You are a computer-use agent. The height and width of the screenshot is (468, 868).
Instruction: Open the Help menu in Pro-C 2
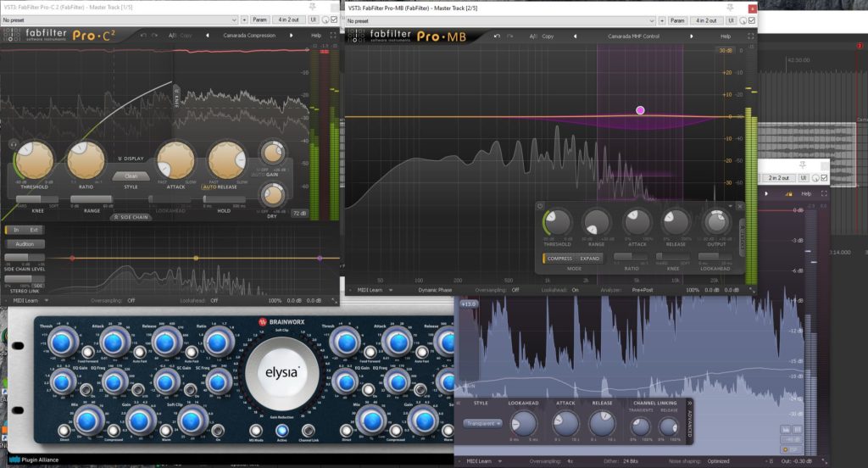(x=316, y=36)
